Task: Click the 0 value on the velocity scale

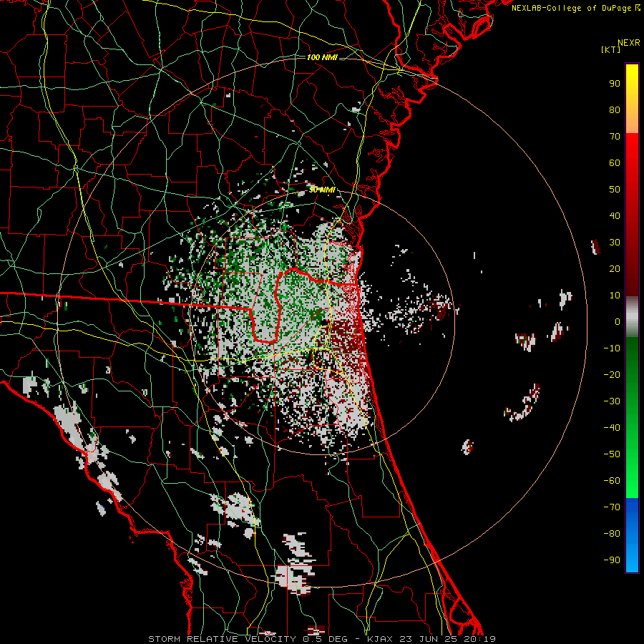Action: 618,322
